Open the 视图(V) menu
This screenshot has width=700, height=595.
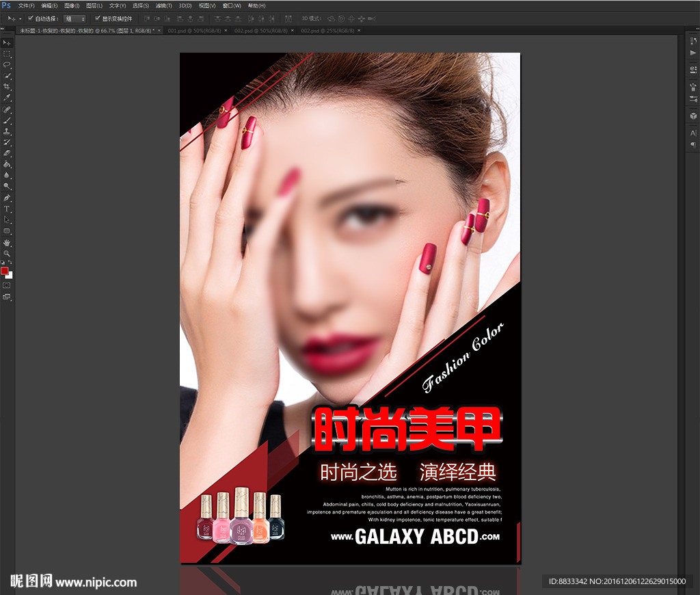(207, 5)
